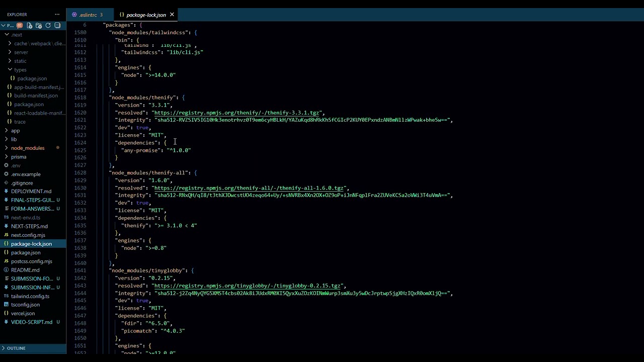The image size is (644, 362).
Task: Open build-manifest.json file
Action: pyautogui.click(x=36, y=96)
